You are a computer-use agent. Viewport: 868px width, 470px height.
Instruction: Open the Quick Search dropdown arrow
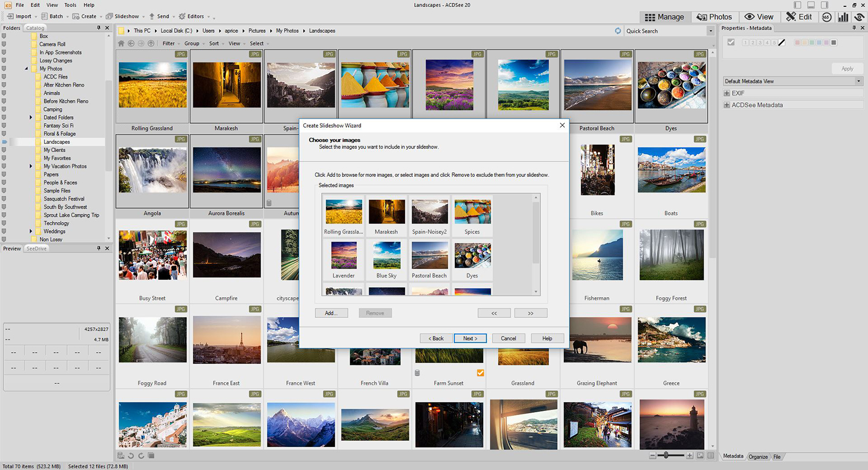point(711,31)
